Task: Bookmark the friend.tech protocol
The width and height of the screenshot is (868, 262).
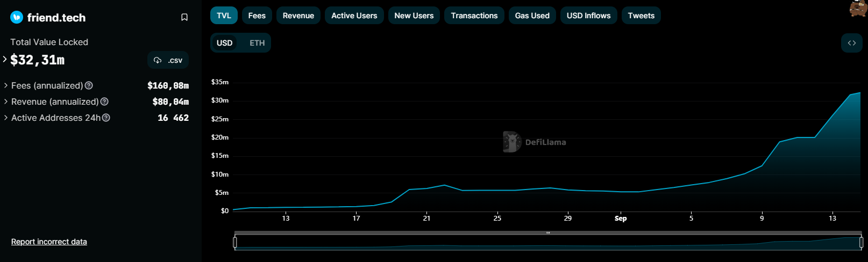Action: [x=184, y=18]
